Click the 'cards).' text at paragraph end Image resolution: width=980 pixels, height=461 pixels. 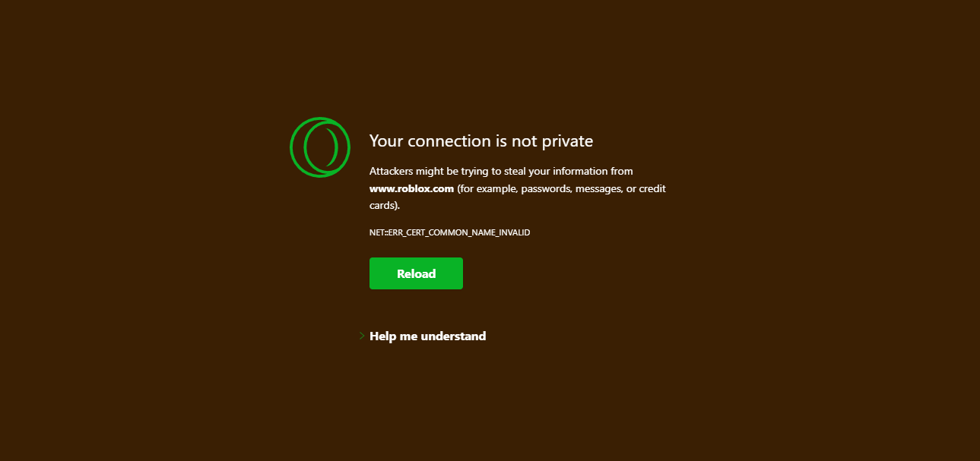385,206
